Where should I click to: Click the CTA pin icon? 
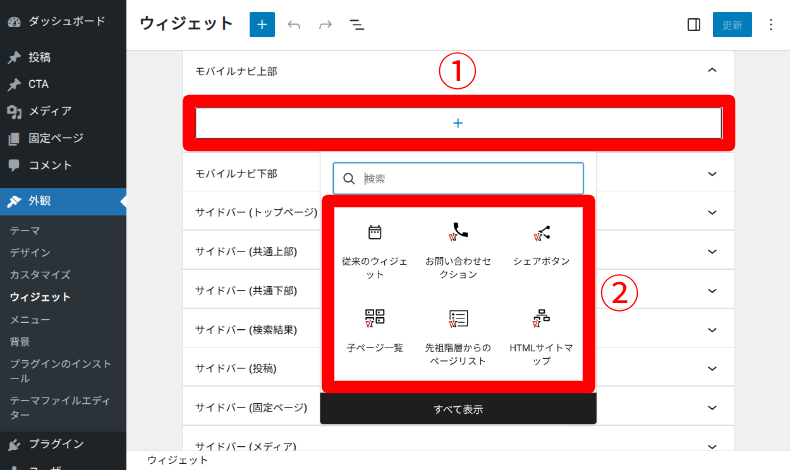point(14,85)
